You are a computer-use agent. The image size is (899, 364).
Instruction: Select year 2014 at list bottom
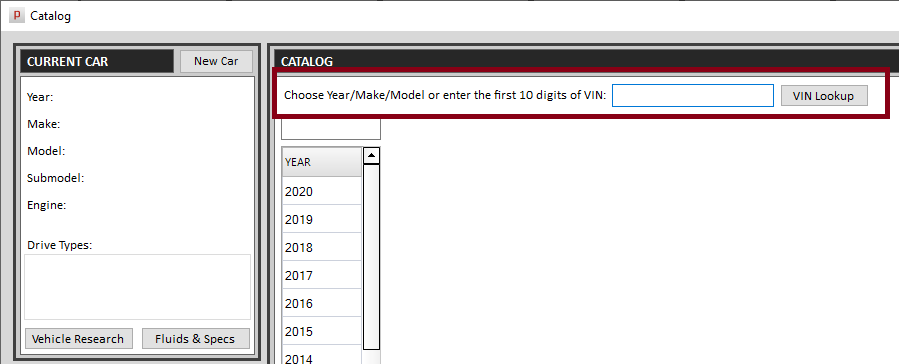[322, 355]
